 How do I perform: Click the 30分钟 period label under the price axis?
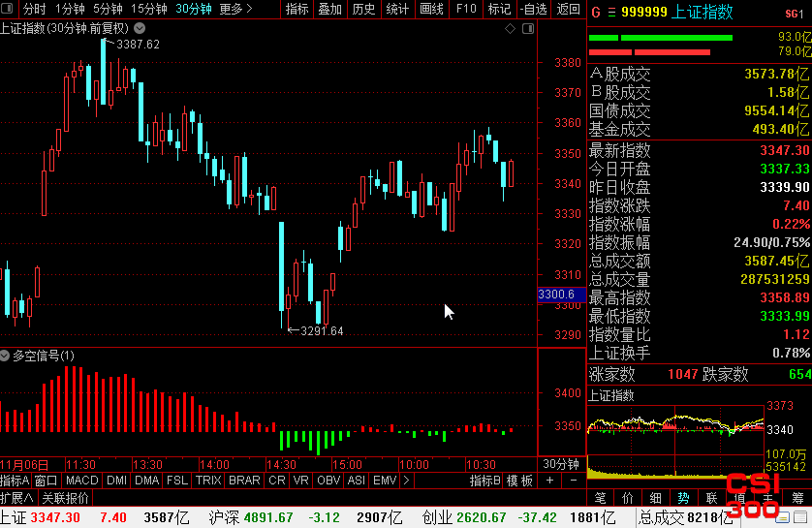pos(561,464)
